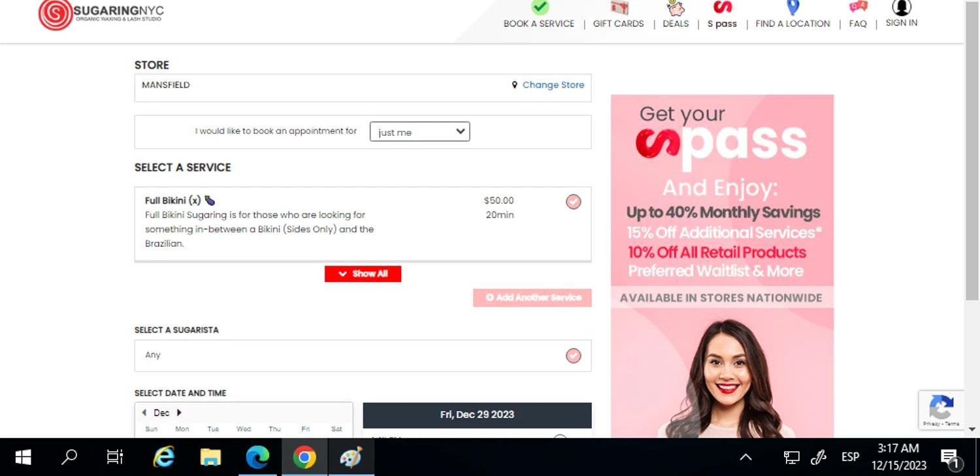Open the FIND A LOCATION menu item
This screenshot has height=476, width=980.
coord(792,24)
